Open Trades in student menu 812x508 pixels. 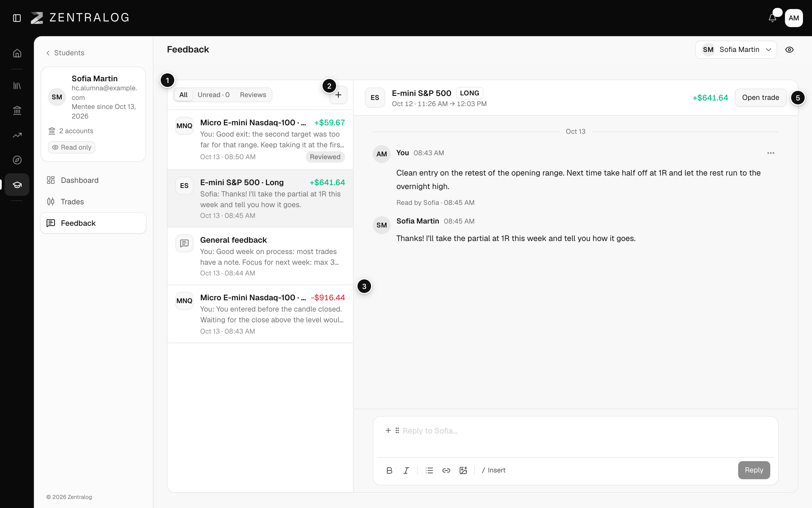tap(93, 202)
